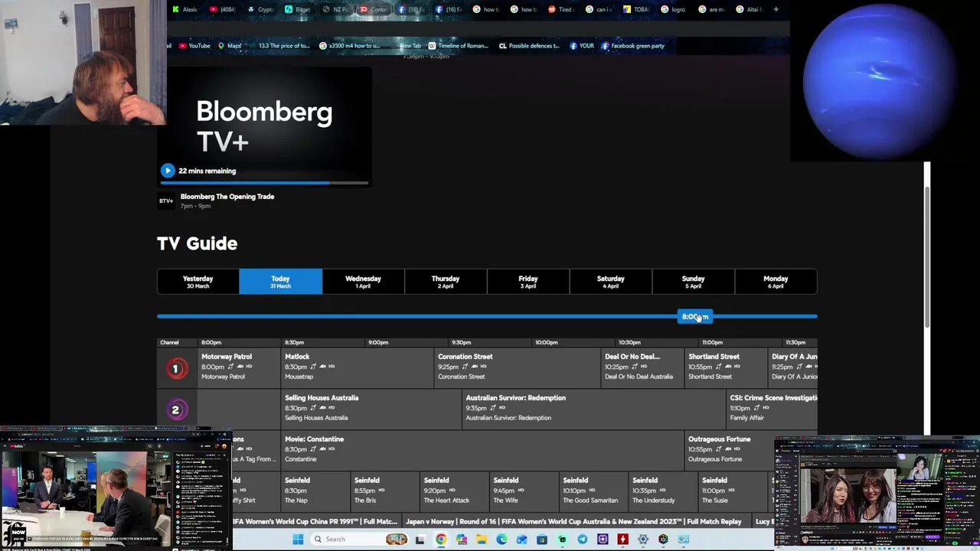Switch to the Alexis browser tab

(185, 9)
